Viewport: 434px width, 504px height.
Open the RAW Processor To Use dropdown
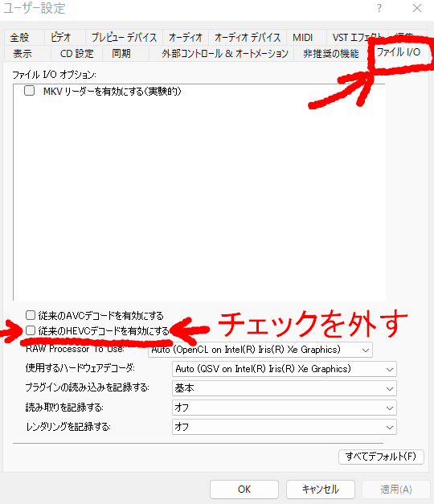(260, 350)
